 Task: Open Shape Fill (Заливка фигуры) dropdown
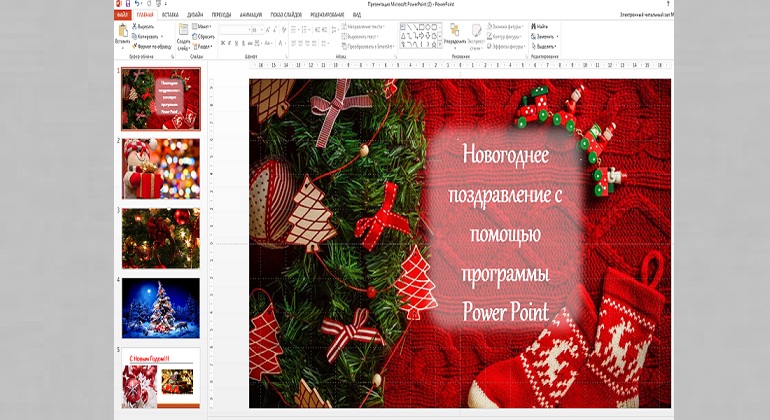(x=505, y=27)
